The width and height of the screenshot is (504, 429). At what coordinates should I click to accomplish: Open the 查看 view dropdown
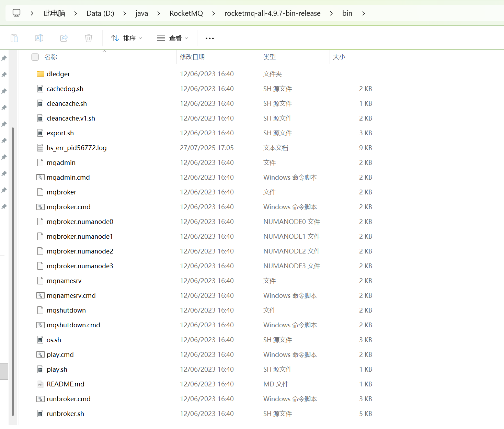(x=172, y=38)
